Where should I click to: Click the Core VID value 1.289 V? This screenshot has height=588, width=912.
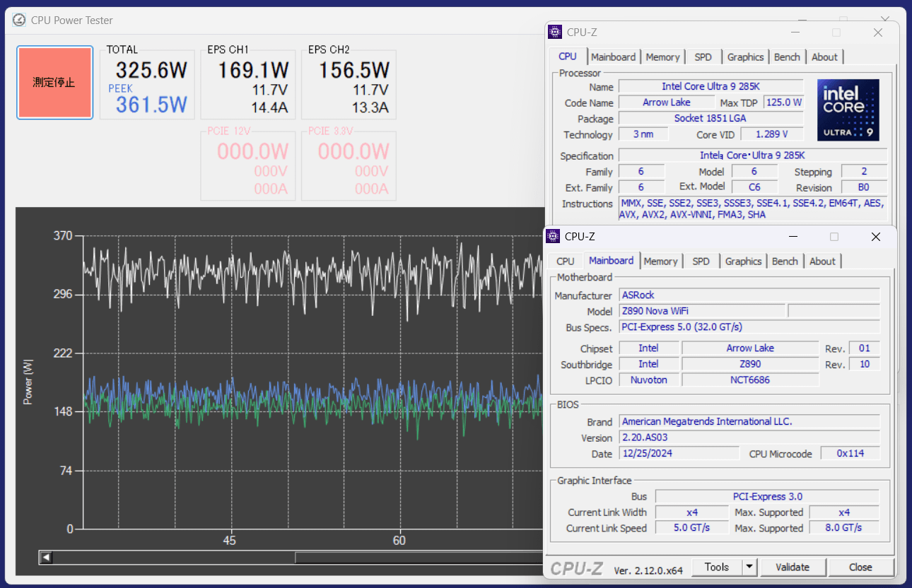[x=771, y=134]
